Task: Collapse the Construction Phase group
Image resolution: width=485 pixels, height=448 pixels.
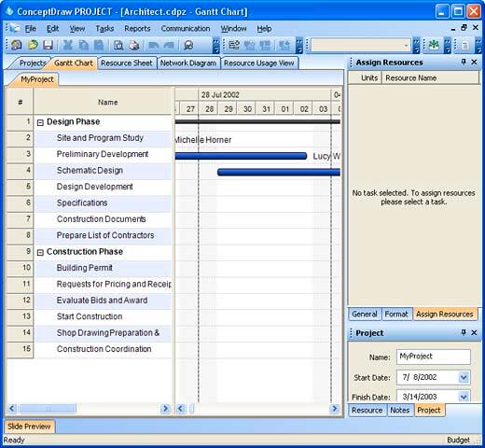Action: 40,252
